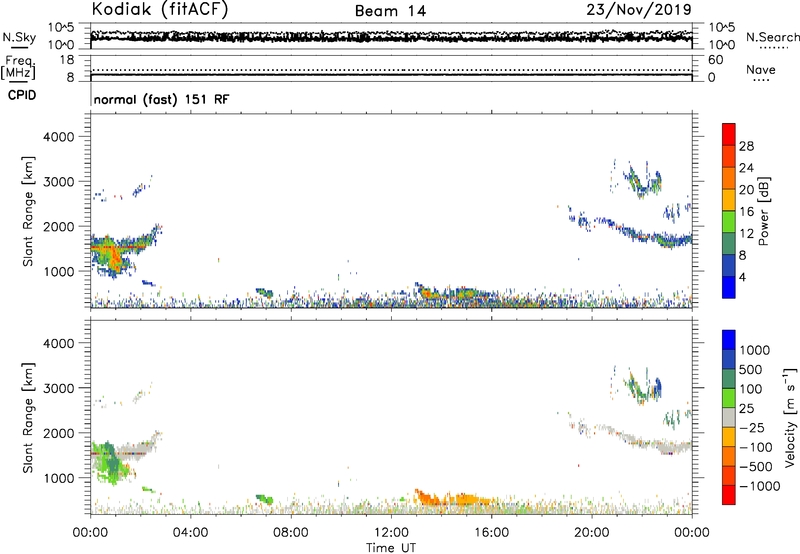Click "Time UT" axis title
The image size is (800, 554).
pos(391,548)
